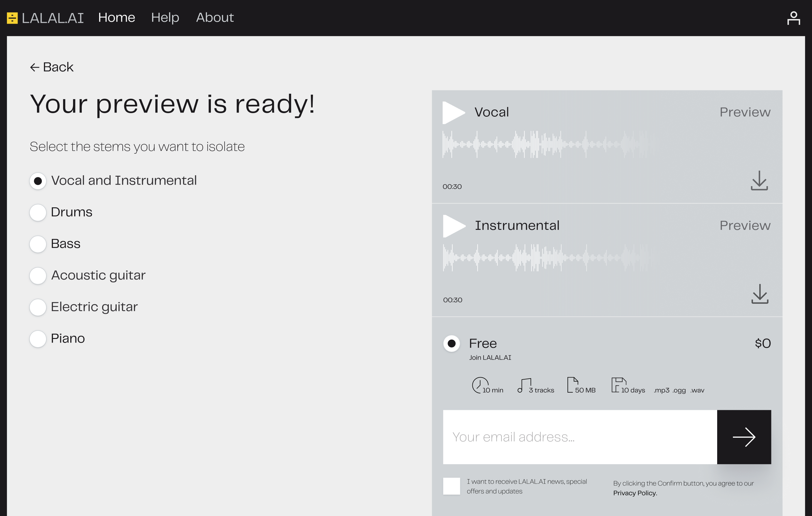Viewport: 812px width, 516px height.
Task: Play the Instrumental preview track
Action: (x=454, y=226)
